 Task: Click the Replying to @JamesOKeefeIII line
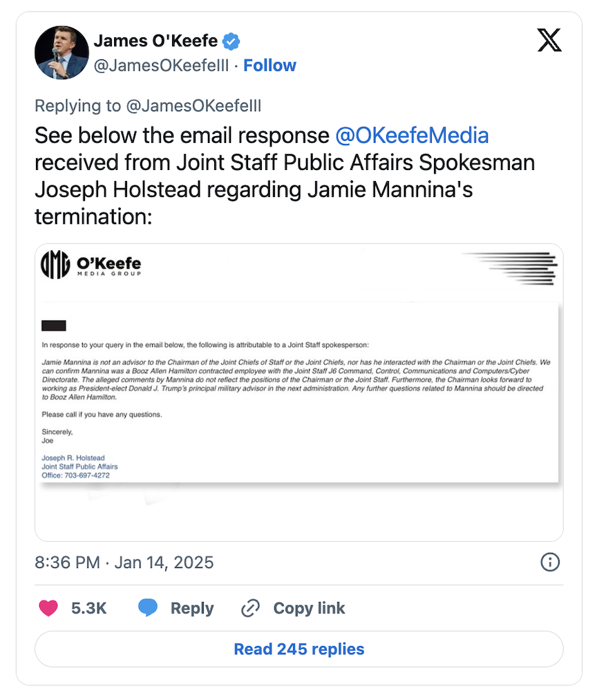coord(148,106)
